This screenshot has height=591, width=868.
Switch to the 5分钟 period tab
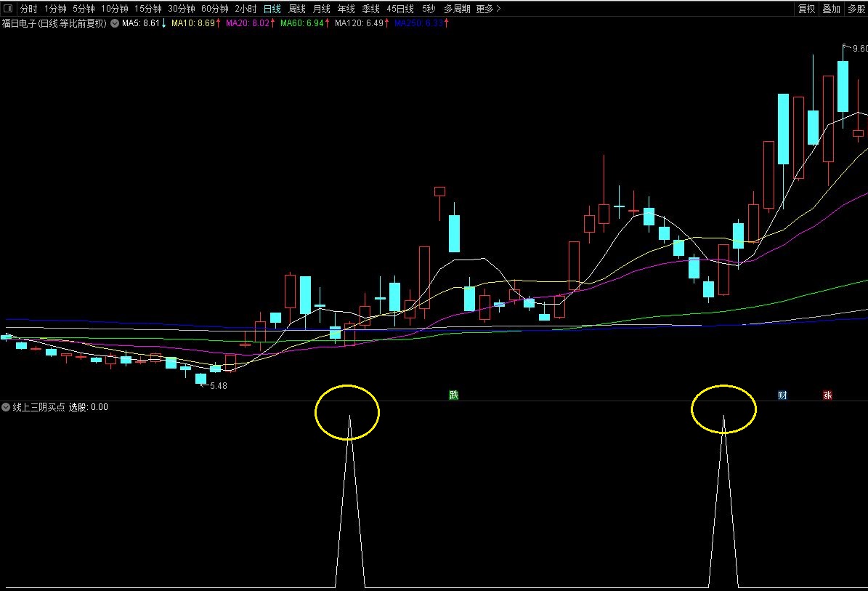tap(84, 9)
